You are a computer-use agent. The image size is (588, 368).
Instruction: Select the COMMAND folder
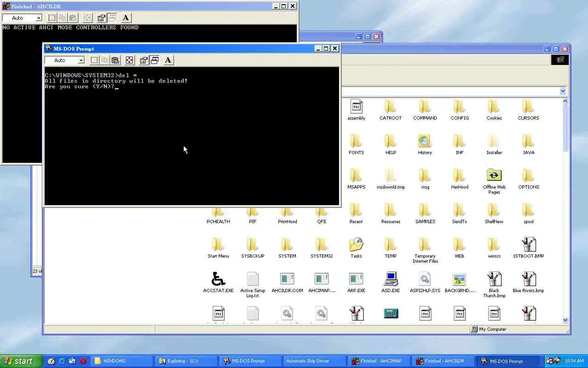pos(425,110)
